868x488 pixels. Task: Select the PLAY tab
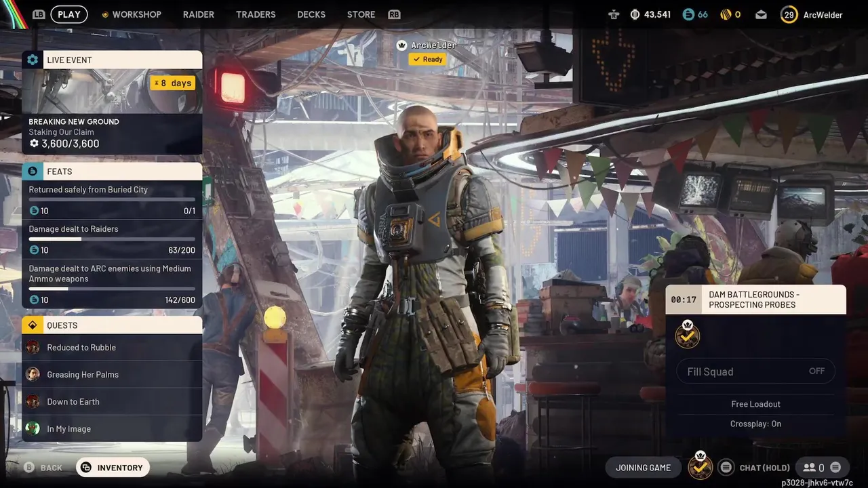pos(69,14)
